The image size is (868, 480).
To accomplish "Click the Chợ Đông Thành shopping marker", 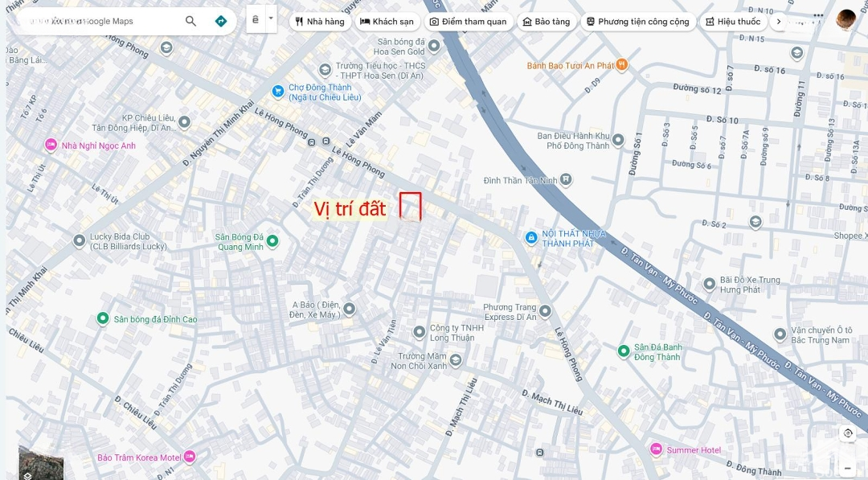I will (278, 92).
